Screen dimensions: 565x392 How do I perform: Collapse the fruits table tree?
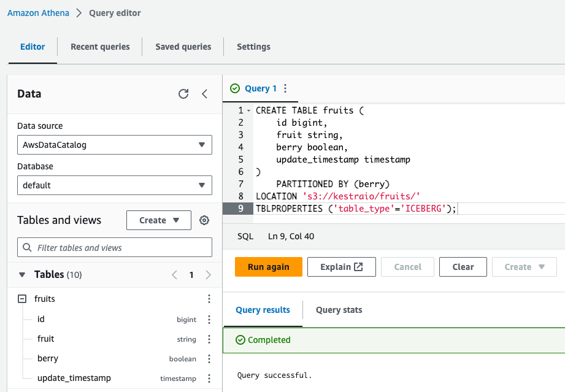pyautogui.click(x=22, y=299)
